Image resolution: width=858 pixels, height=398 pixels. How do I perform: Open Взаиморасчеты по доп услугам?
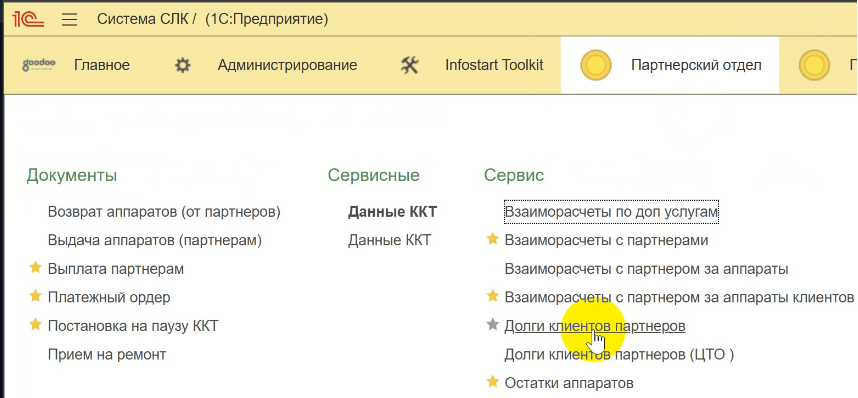[611, 212]
